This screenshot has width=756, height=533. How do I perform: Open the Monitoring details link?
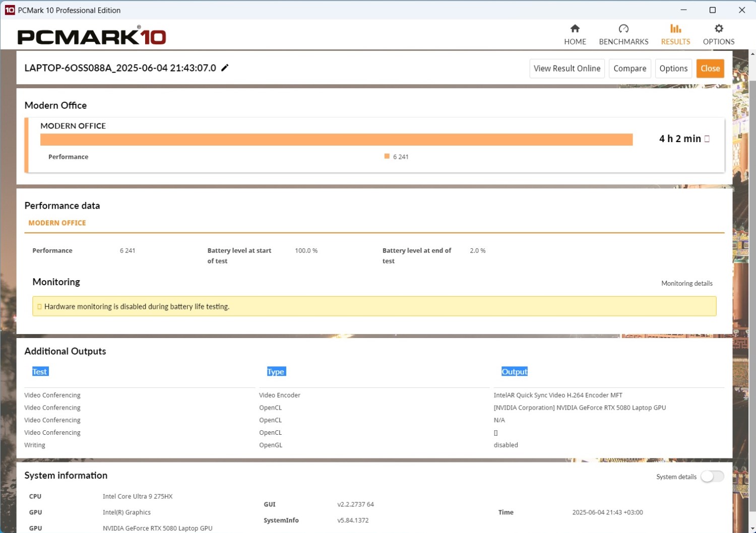pyautogui.click(x=686, y=284)
